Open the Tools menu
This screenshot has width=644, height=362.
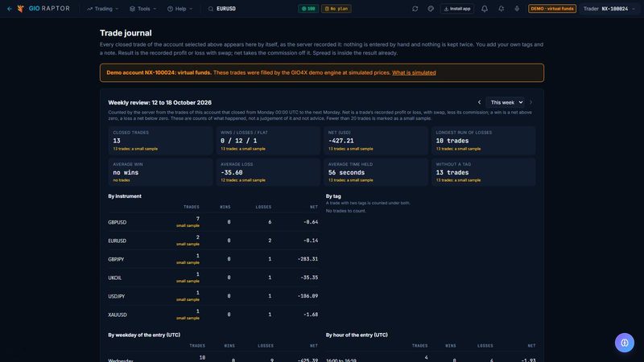143,9
